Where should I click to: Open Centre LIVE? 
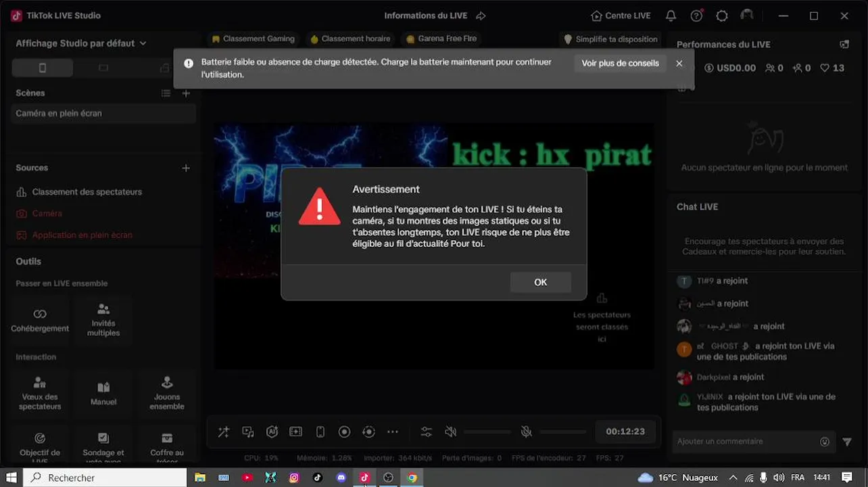pos(621,16)
